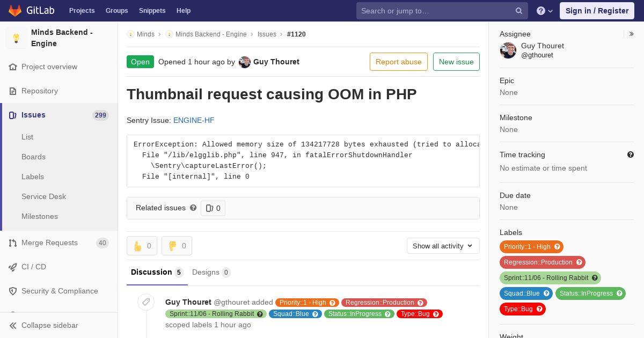This screenshot has height=338, width=644.
Task: Click Merge Requests count badge 40
Action: (x=102, y=243)
